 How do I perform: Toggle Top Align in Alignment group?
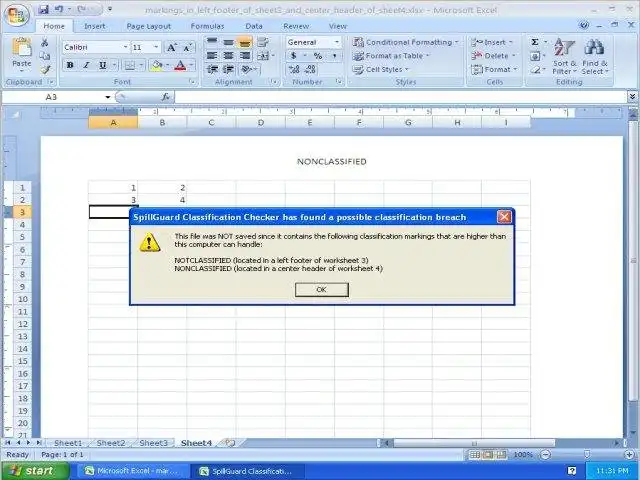click(212, 42)
